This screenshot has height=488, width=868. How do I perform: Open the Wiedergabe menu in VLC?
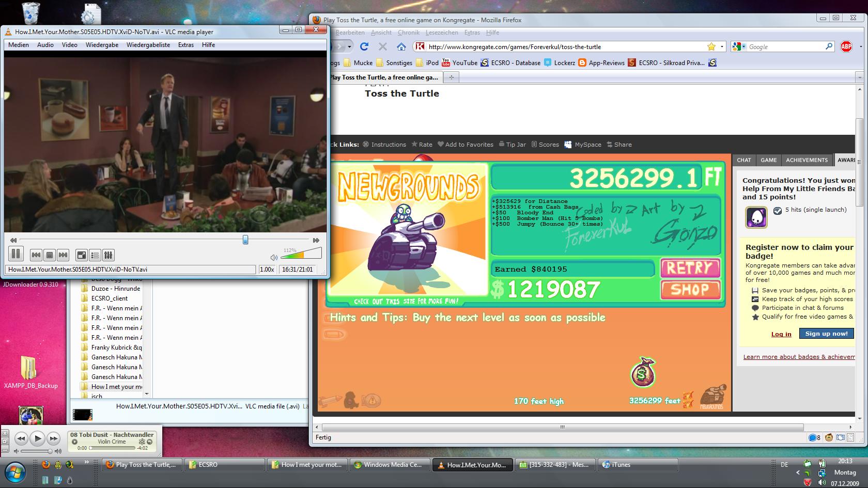point(102,45)
